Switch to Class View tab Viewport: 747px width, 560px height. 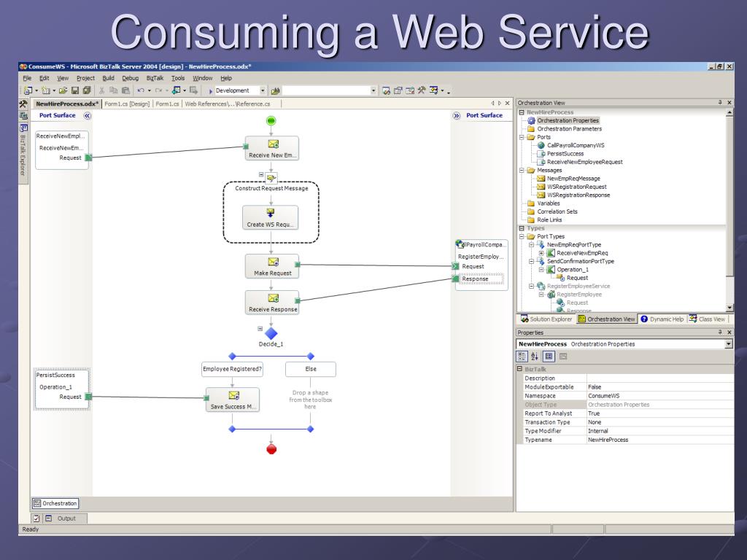click(x=708, y=319)
